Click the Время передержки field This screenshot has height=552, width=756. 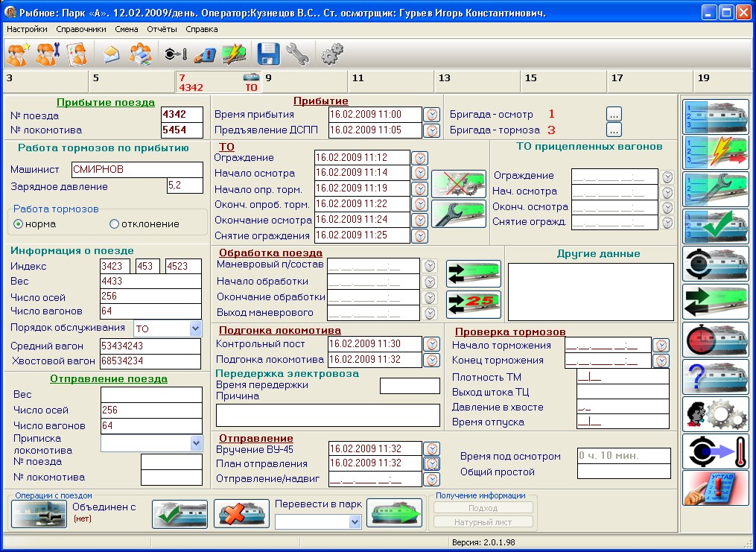click(410, 386)
